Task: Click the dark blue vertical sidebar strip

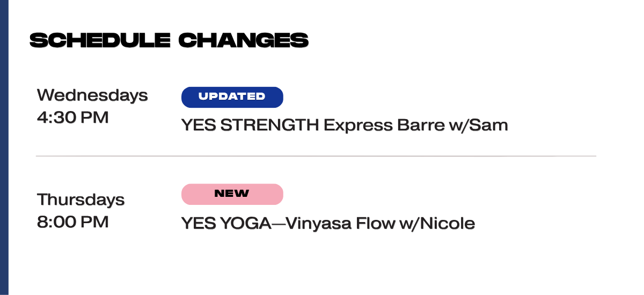Action: click(x=4, y=147)
